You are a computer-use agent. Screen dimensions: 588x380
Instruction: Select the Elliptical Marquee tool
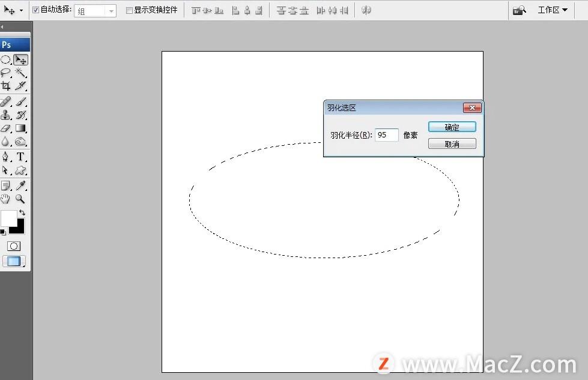[x=5, y=59]
